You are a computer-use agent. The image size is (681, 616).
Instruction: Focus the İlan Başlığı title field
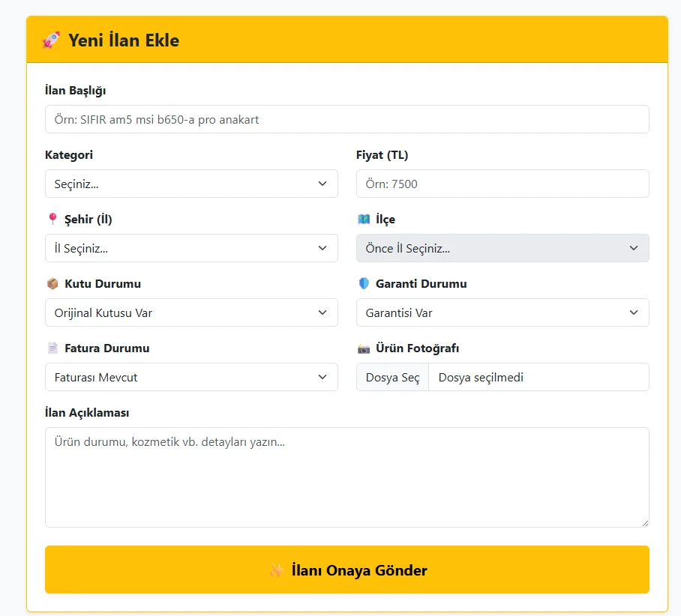(346, 119)
